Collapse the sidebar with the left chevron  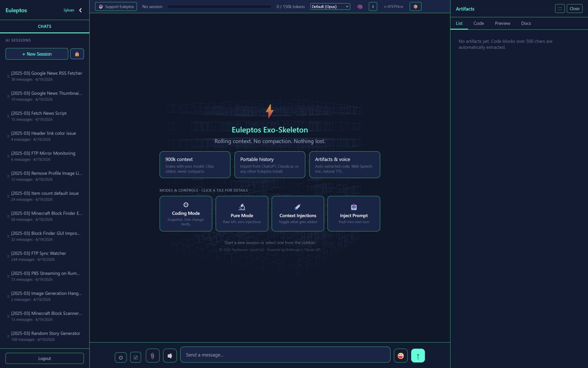click(x=80, y=10)
